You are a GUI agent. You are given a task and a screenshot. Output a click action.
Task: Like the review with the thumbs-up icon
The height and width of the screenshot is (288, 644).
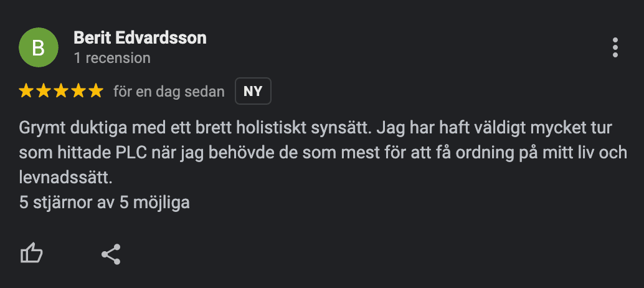pos(32,254)
